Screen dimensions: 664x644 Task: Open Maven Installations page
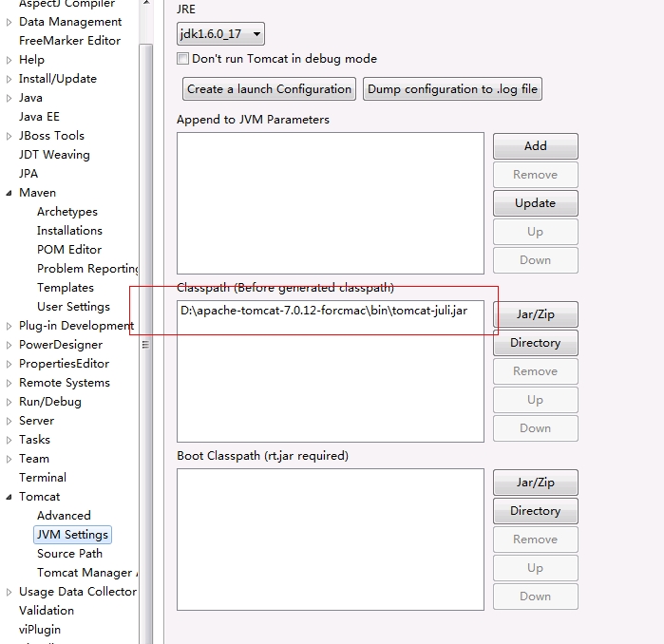[x=69, y=230]
